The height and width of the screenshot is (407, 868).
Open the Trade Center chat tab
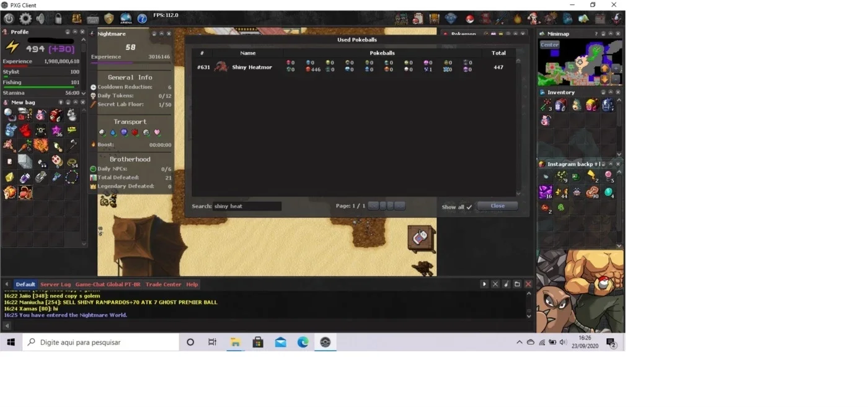164,284
